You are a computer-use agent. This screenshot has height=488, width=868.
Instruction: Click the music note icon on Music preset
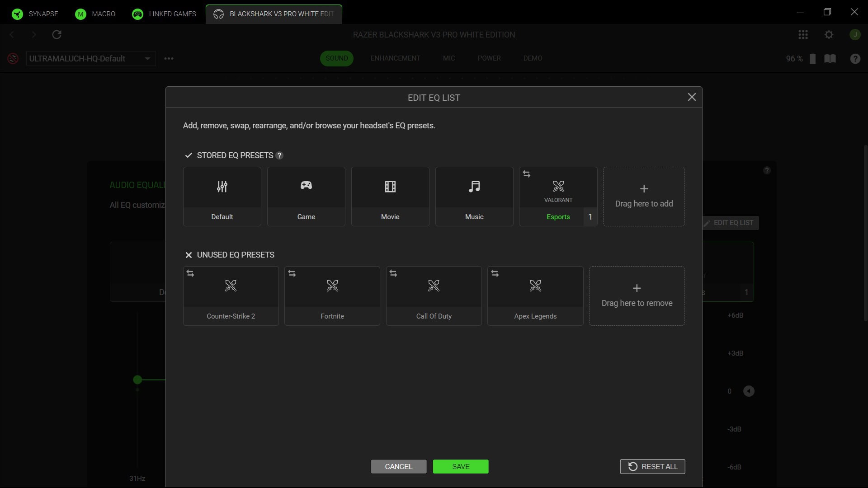[x=474, y=187]
